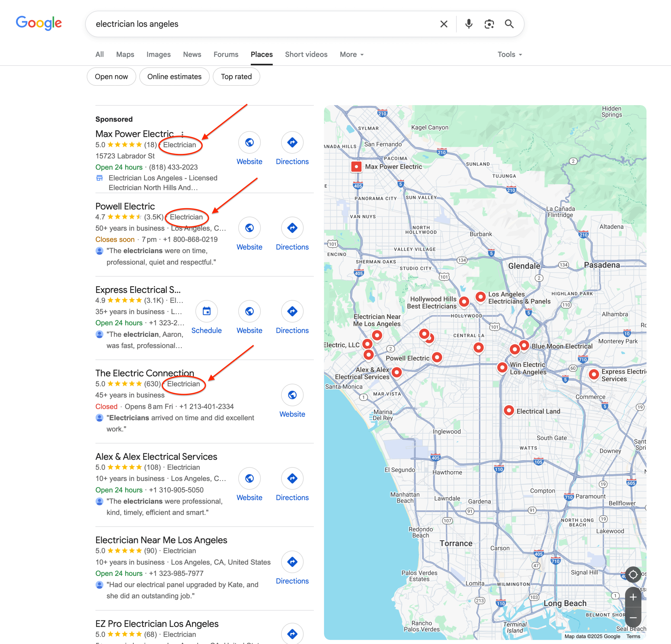The width and height of the screenshot is (671, 644).
Task: Get directions to Powell Electric
Action: 292,228
